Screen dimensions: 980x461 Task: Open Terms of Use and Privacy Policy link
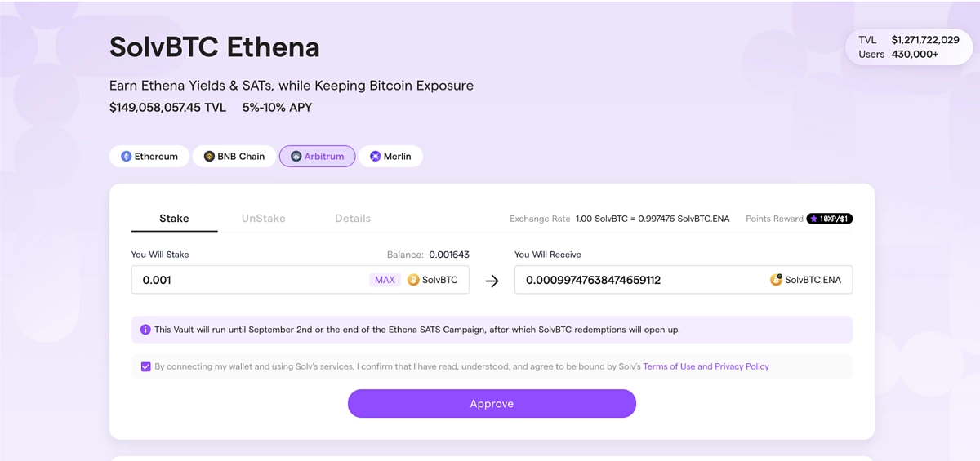[x=706, y=366]
